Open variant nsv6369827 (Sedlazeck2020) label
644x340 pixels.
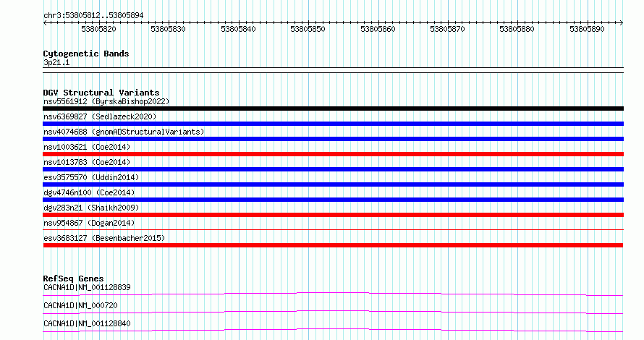click(100, 116)
